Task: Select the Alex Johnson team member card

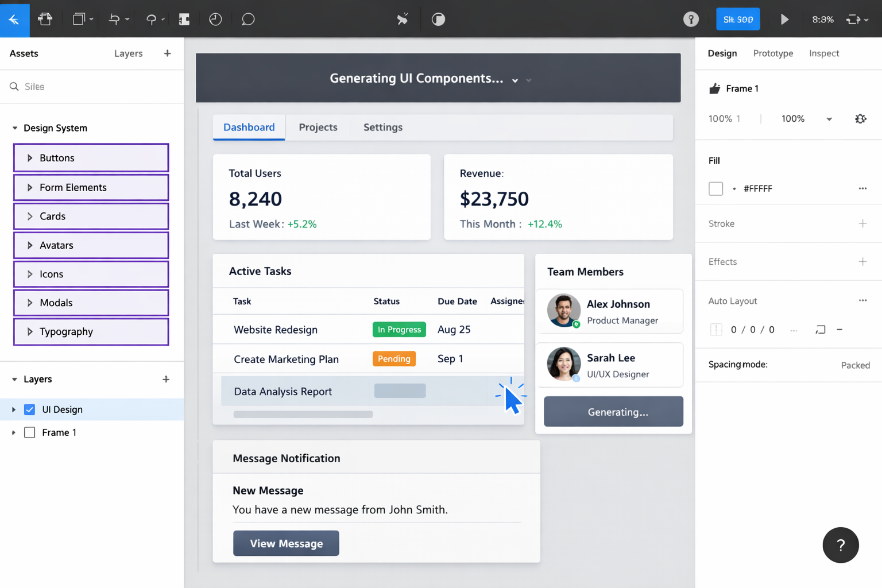Action: coord(610,311)
